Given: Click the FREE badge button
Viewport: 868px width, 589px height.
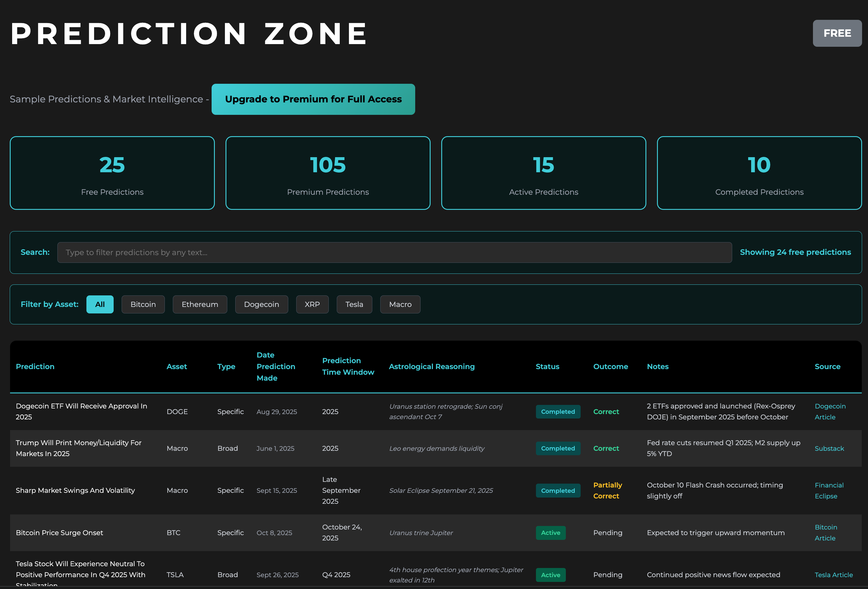Looking at the screenshot, I should coord(837,33).
